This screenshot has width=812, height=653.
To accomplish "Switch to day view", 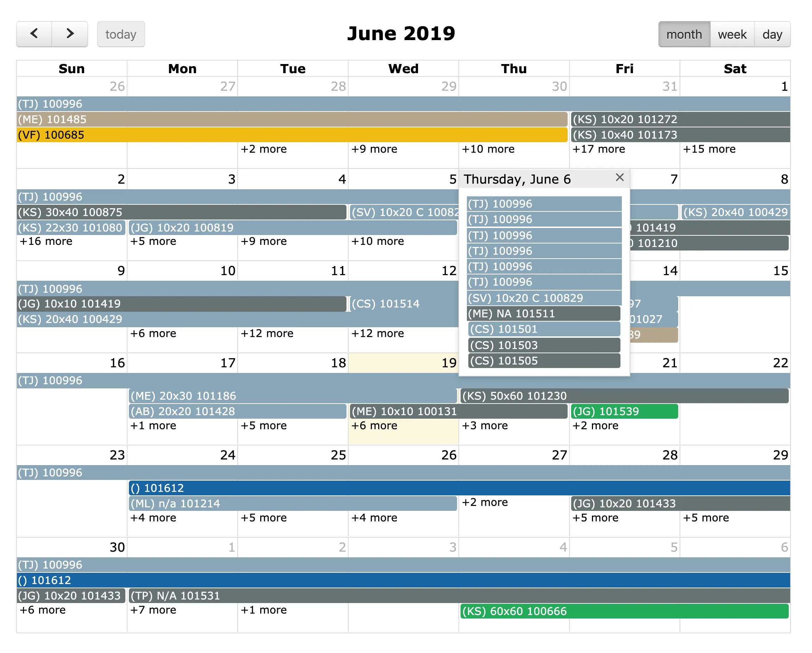I will 772,34.
